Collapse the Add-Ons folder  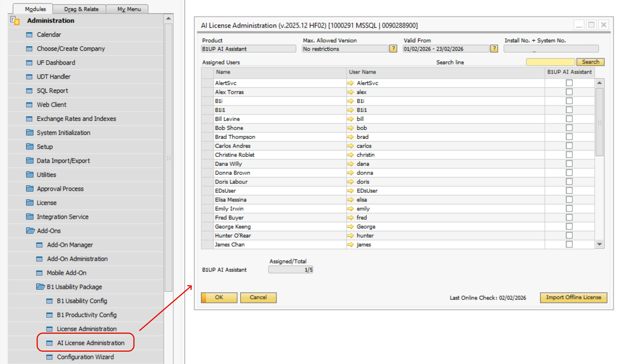30,231
